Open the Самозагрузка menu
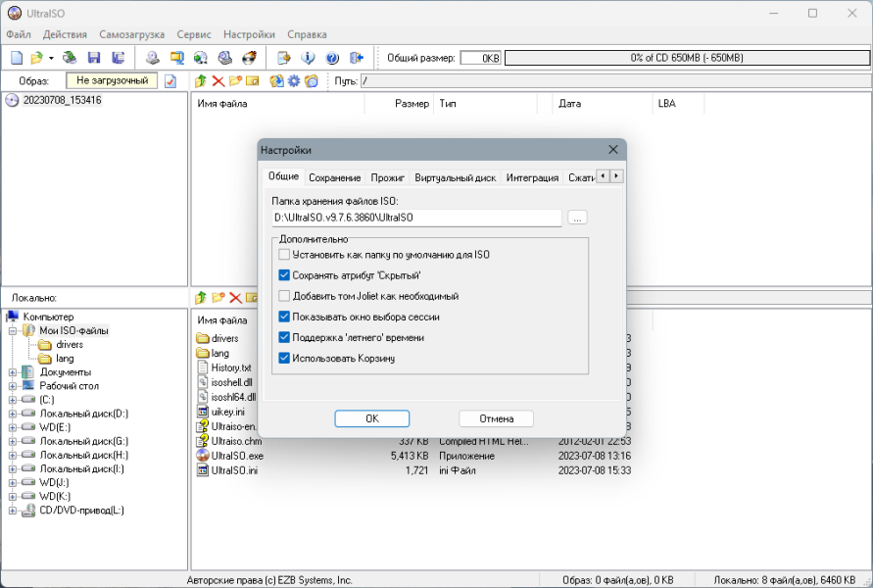873x588 pixels. point(132,34)
